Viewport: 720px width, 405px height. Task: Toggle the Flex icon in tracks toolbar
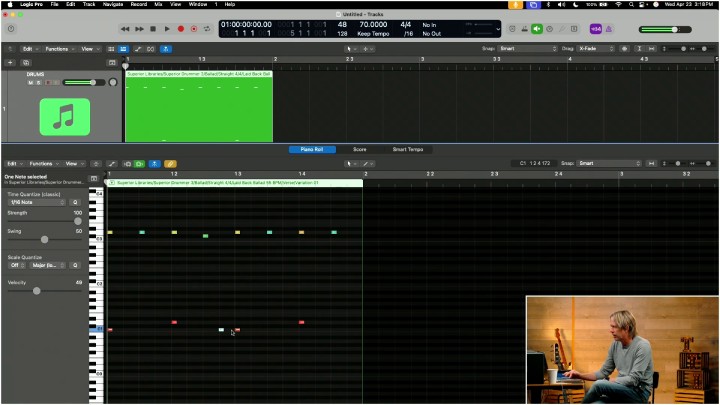pyautogui.click(x=151, y=49)
